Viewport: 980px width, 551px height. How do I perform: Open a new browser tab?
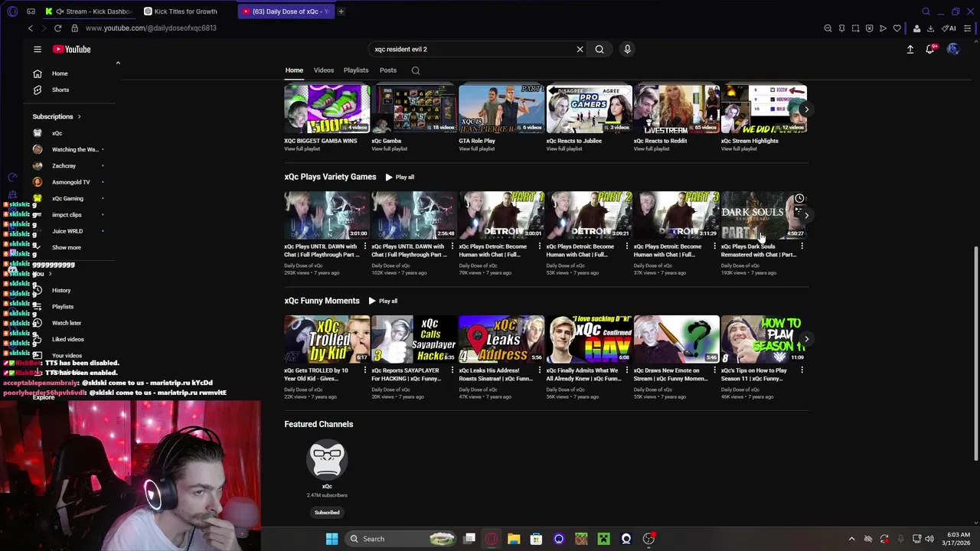341,11
